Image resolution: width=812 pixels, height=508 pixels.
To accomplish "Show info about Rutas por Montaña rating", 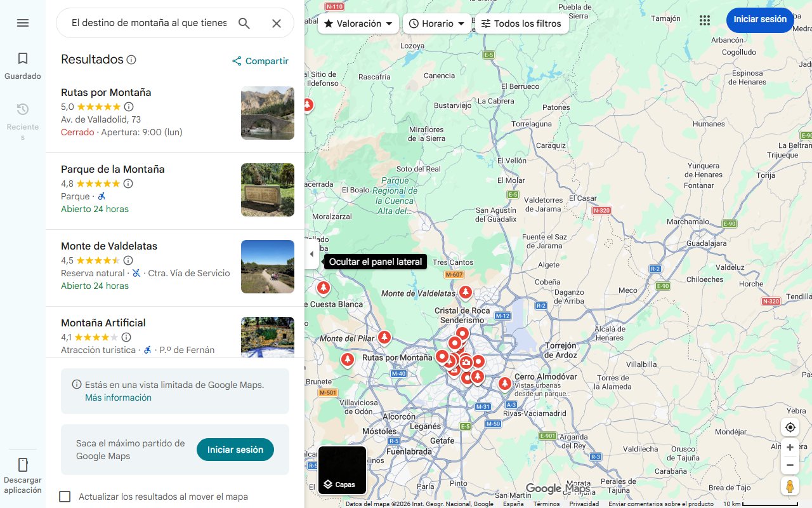I will [x=129, y=107].
